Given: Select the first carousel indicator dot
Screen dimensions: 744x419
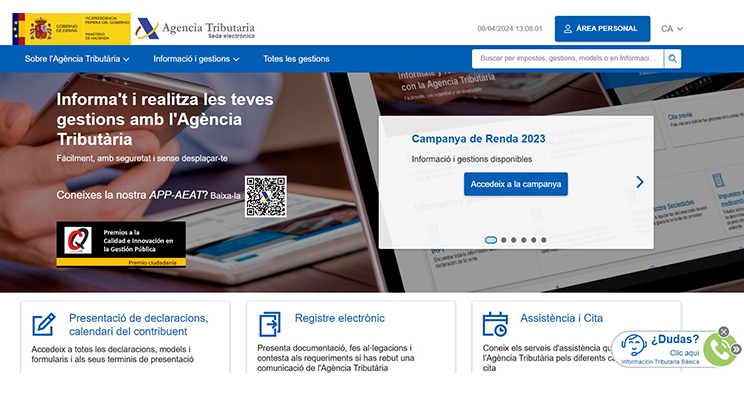Looking at the screenshot, I should (491, 240).
